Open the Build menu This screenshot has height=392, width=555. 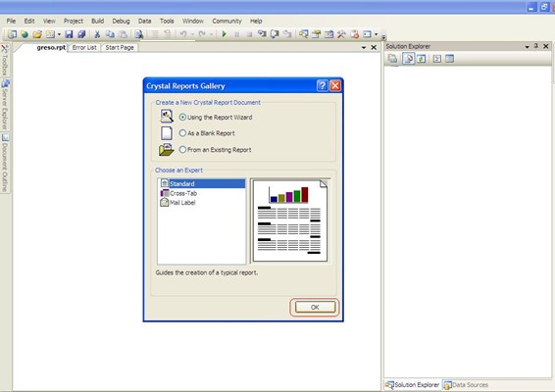pyautogui.click(x=98, y=21)
